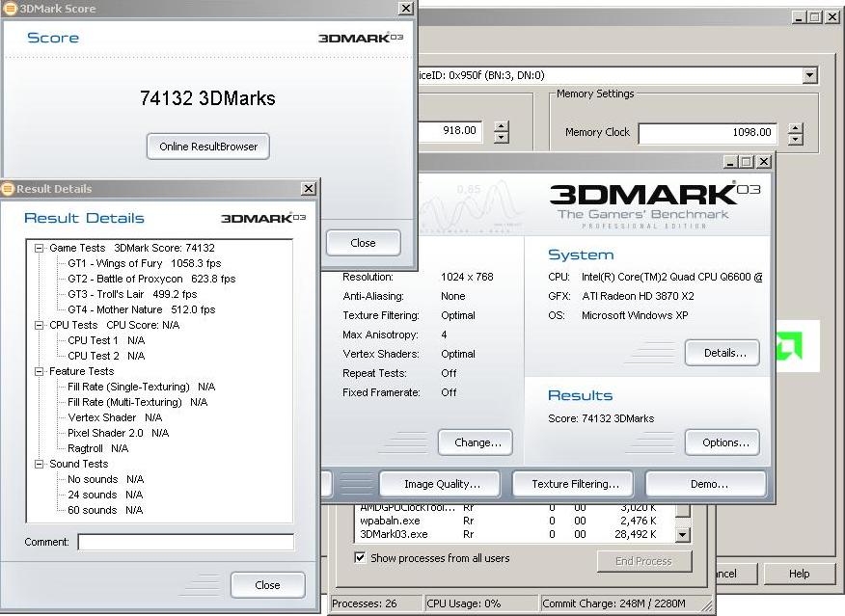The image size is (845, 616).
Task: Select 60 sounds row
Action: pyautogui.click(x=105, y=511)
